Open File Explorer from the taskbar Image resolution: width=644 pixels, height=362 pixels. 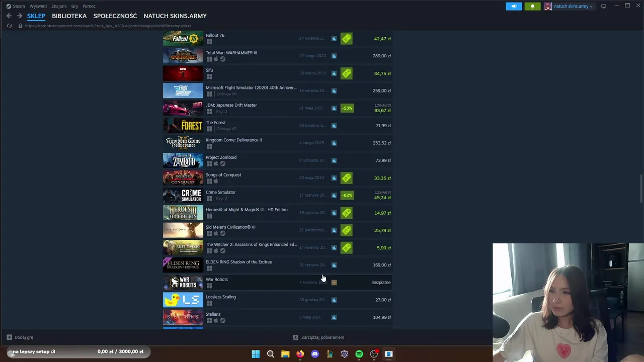click(x=285, y=354)
